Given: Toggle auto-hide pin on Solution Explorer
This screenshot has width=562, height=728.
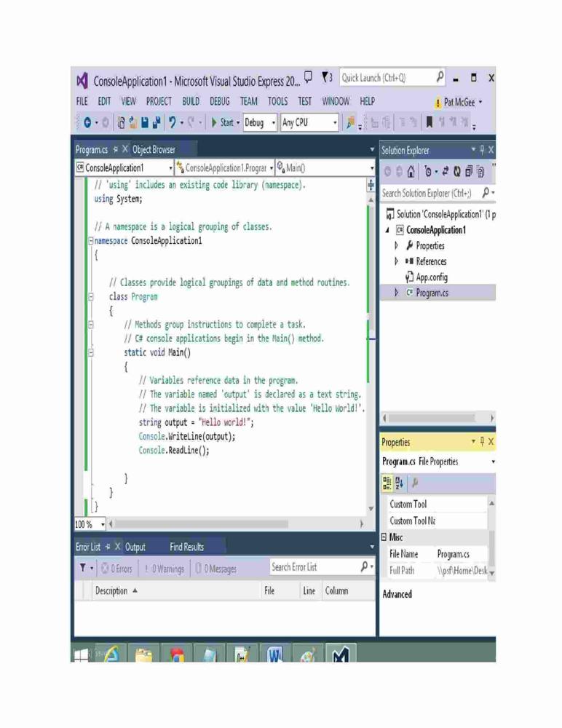Looking at the screenshot, I should point(482,150).
